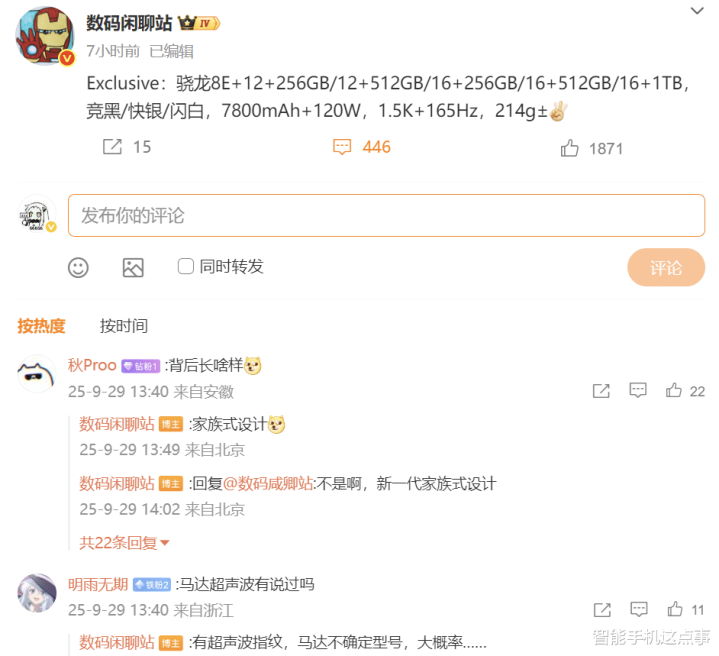Expand the 共22条回复 replies list

pyautogui.click(x=124, y=543)
